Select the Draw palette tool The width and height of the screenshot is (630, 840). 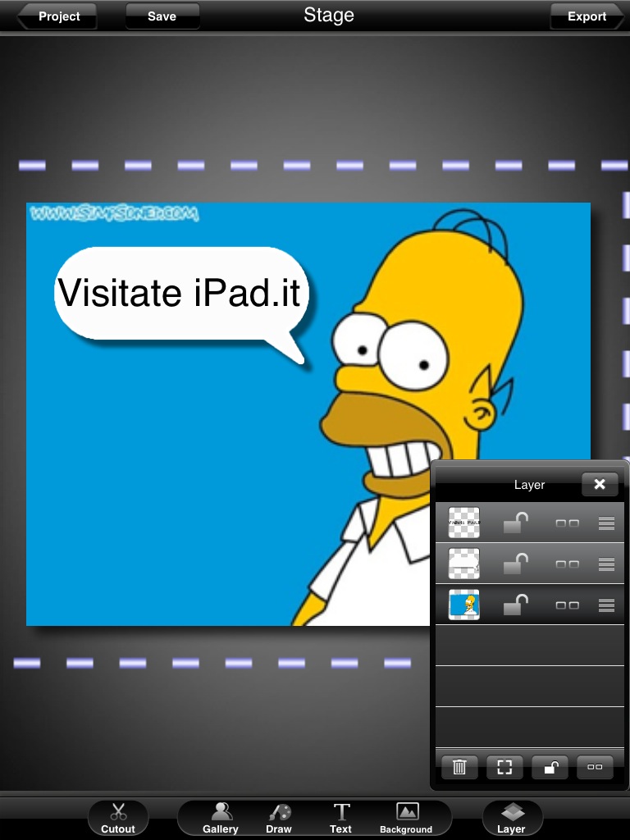tap(279, 819)
